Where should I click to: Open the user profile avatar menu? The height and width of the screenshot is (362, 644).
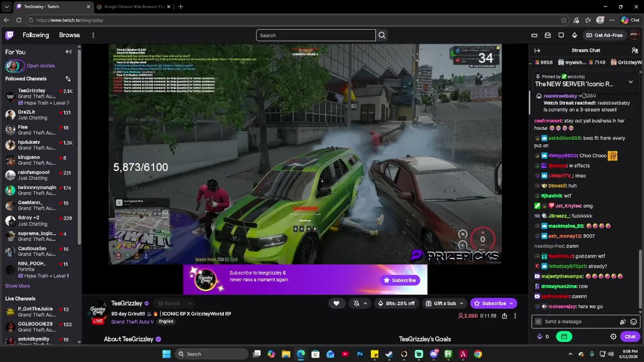click(x=634, y=35)
